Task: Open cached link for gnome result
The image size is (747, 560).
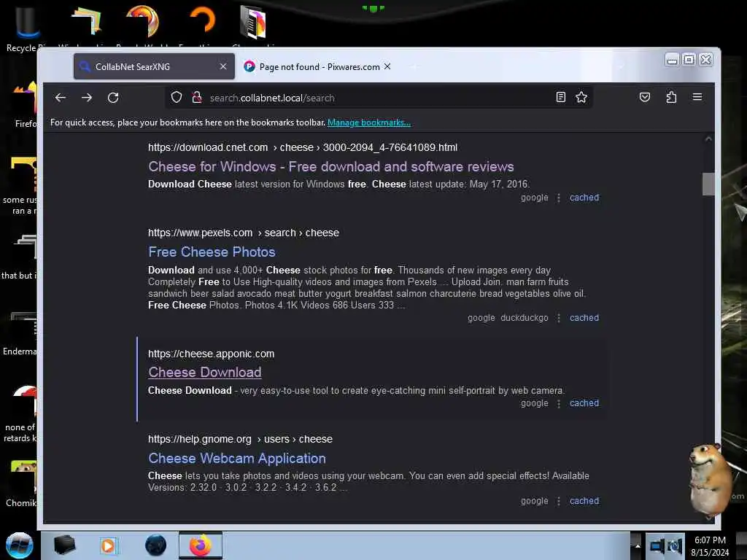Action: point(584,501)
